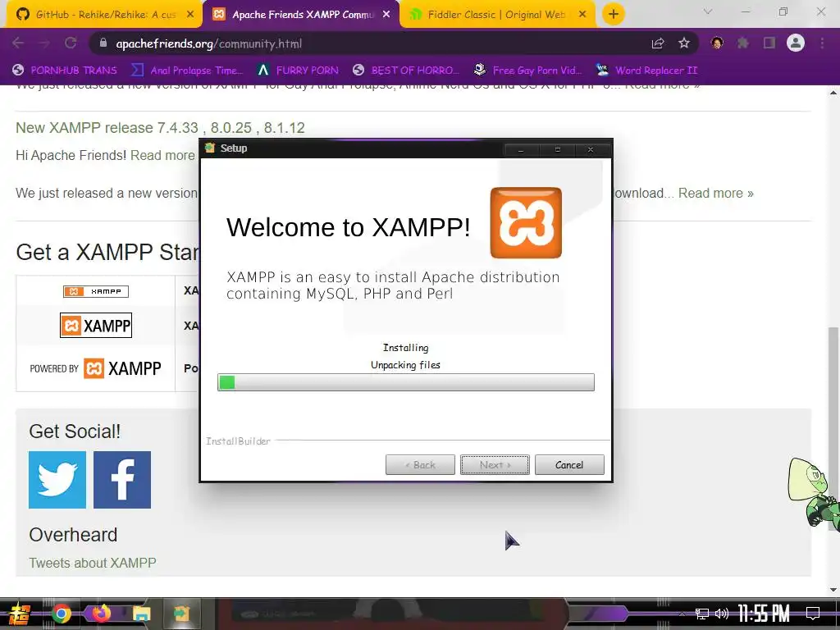
Task: Open the Word Replacer II bookmark
Action: click(646, 71)
